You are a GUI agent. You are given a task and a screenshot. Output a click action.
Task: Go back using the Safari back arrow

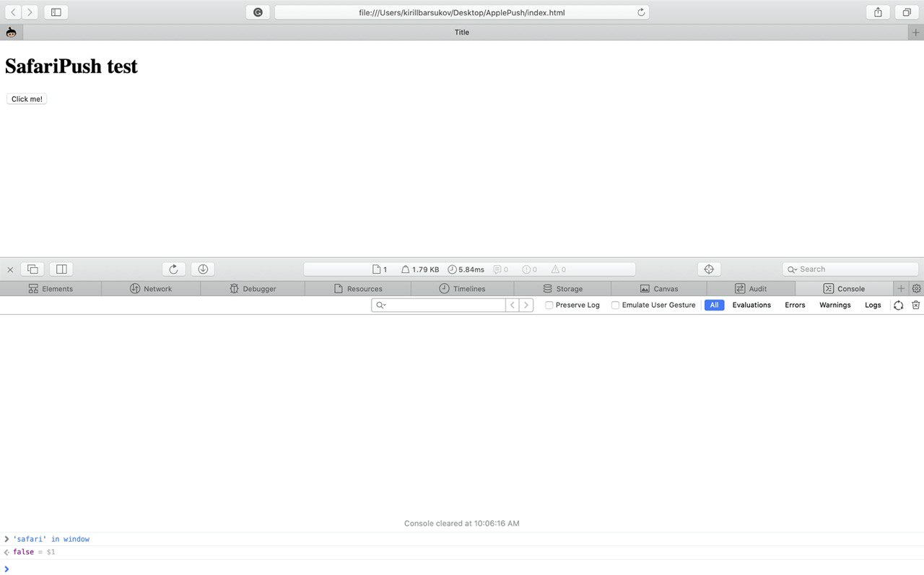13,12
